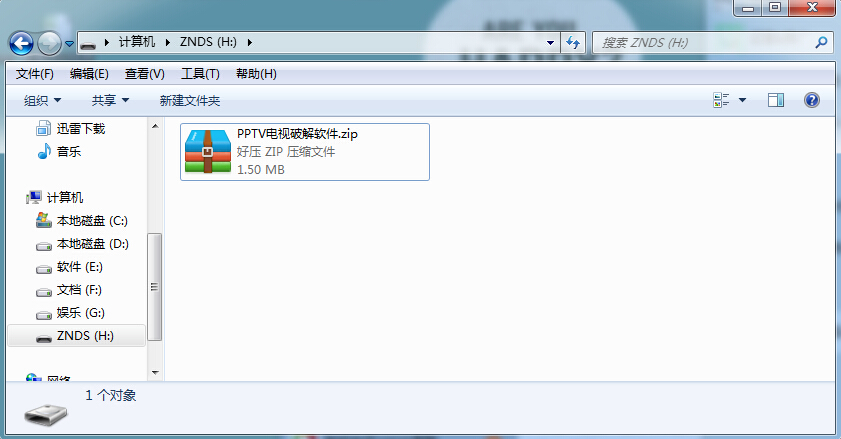
Task: Open the 组织 dropdown menu
Action: tap(42, 100)
